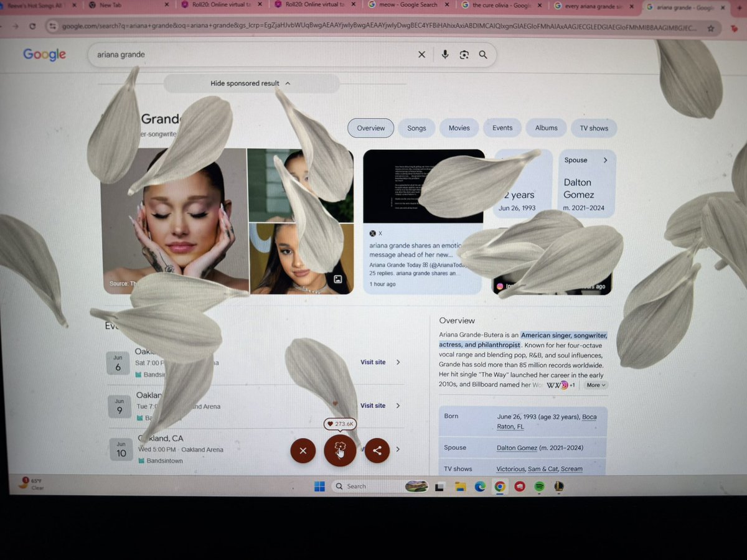Viewport: 747px width, 560px height.
Task: Reload the page with the refresh icon
Action: 32,27
